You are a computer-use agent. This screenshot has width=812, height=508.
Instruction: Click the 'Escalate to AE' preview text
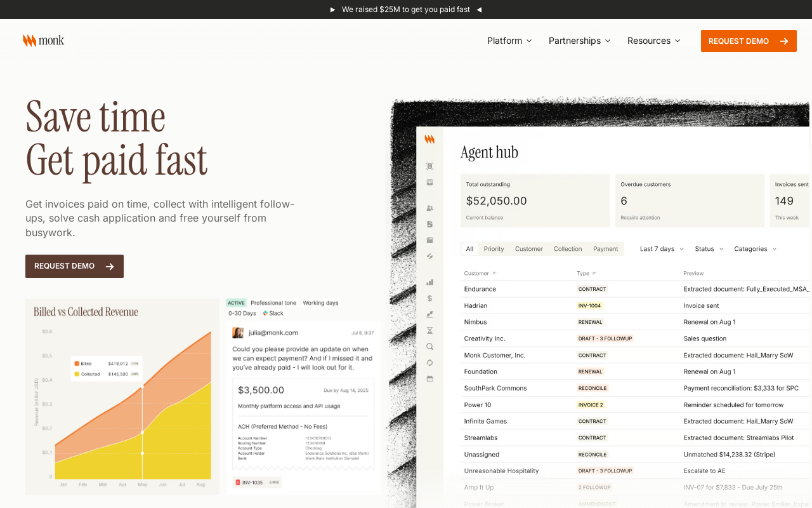point(704,471)
